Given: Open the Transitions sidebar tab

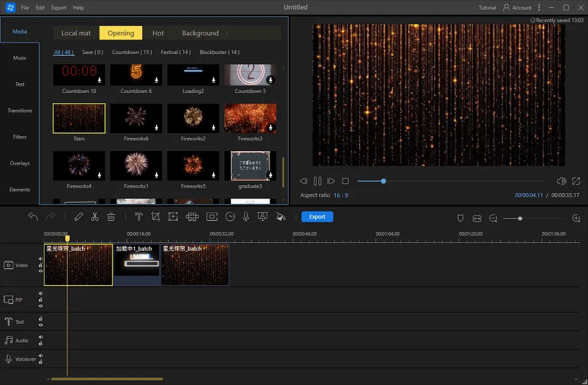Looking at the screenshot, I should (20, 111).
